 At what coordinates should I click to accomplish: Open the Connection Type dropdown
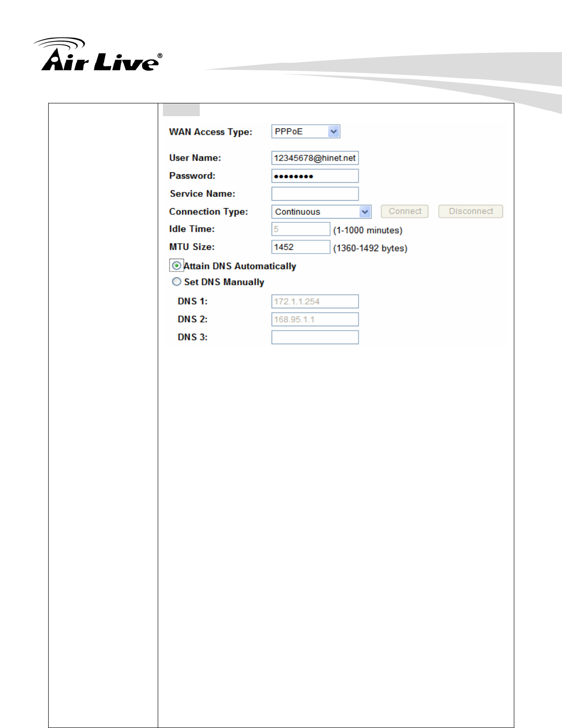point(321,212)
